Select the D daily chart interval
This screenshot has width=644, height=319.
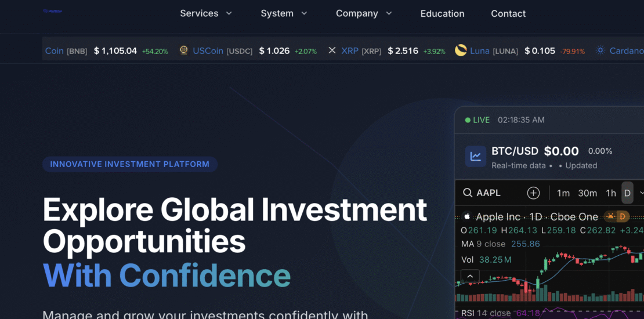(627, 193)
